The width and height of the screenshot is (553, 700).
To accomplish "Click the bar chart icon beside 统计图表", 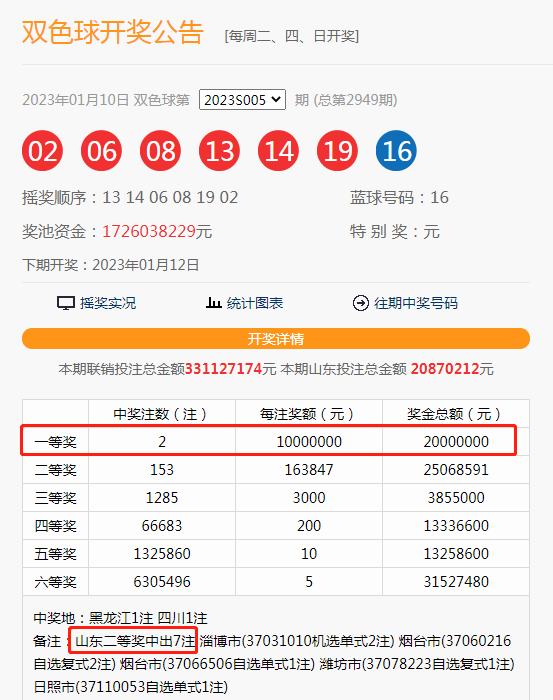I will (213, 303).
